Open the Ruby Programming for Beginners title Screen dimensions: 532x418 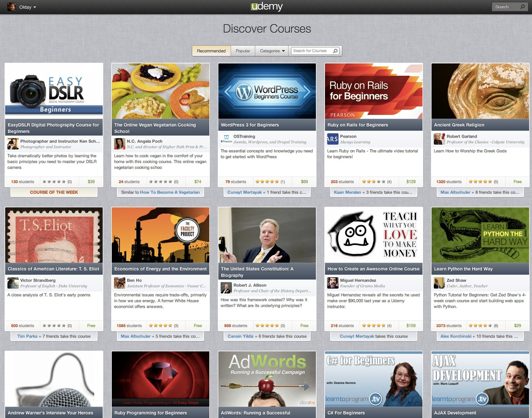pos(150,413)
